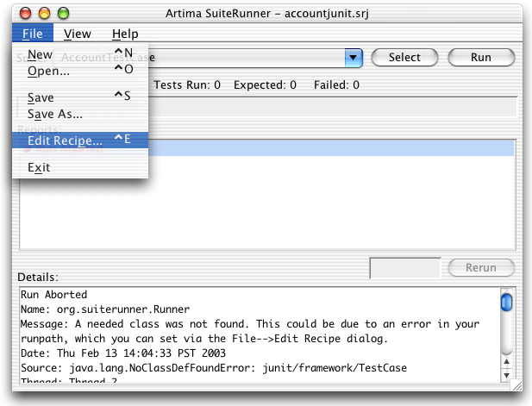Click the 'Failed: 0' text

coord(336,84)
